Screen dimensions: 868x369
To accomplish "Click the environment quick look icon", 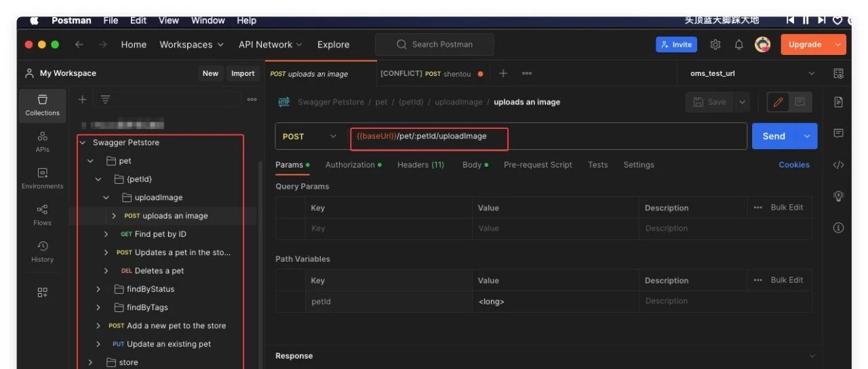I will [x=839, y=73].
